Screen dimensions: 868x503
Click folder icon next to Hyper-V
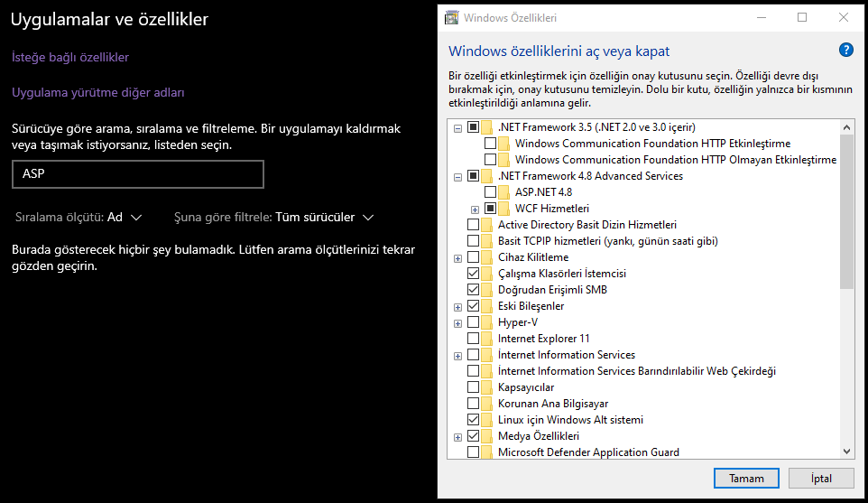click(x=486, y=322)
